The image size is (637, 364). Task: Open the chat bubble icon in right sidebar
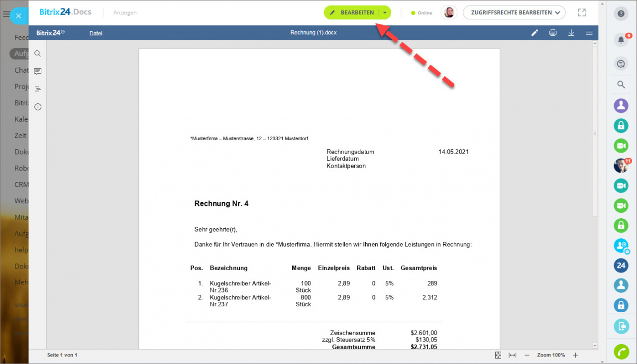621,64
